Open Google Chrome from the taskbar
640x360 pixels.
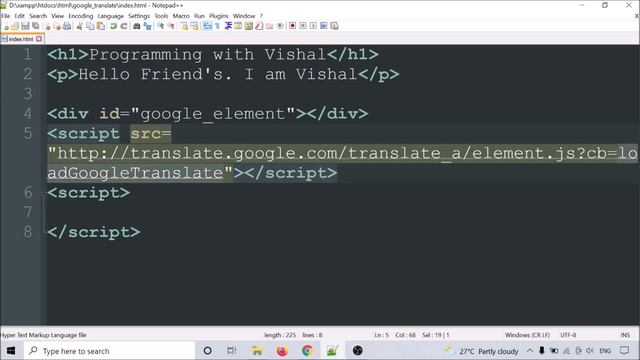[x=307, y=351]
